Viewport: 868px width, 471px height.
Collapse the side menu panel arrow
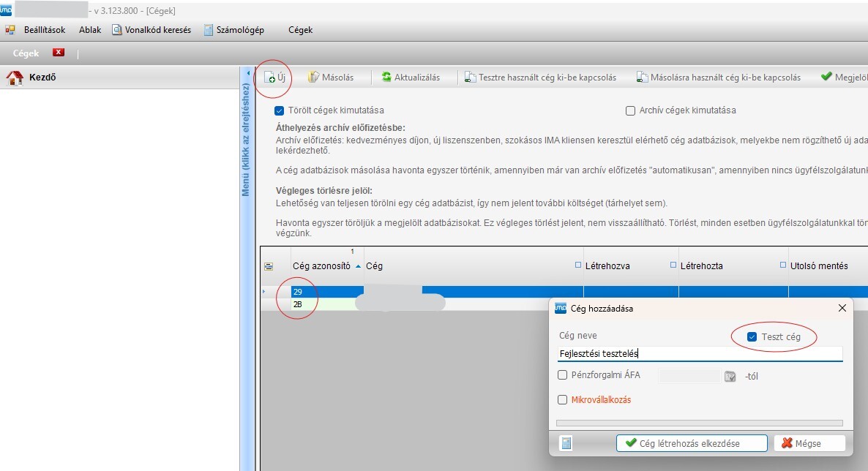click(x=247, y=74)
